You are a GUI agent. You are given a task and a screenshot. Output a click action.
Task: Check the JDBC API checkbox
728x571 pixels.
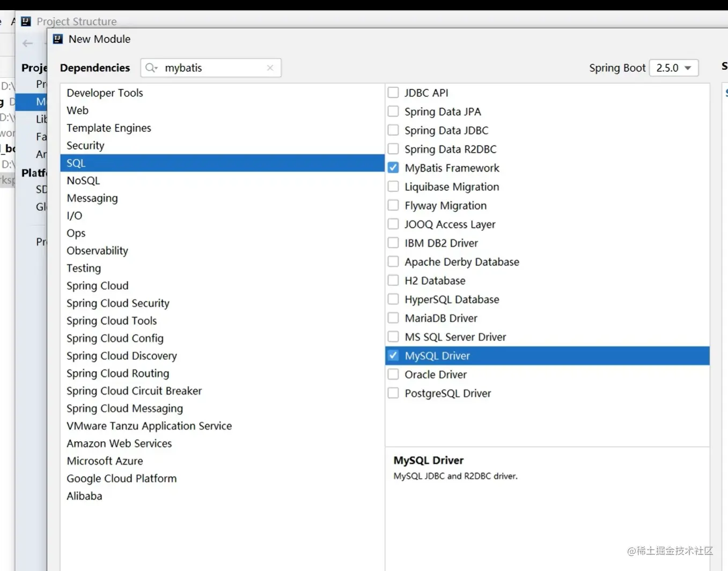point(393,93)
